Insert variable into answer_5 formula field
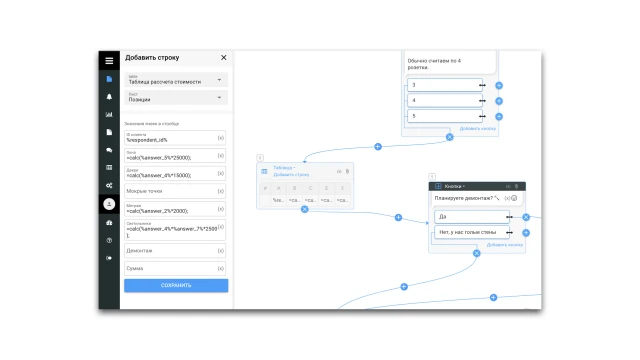The image size is (640, 360). 221,156
